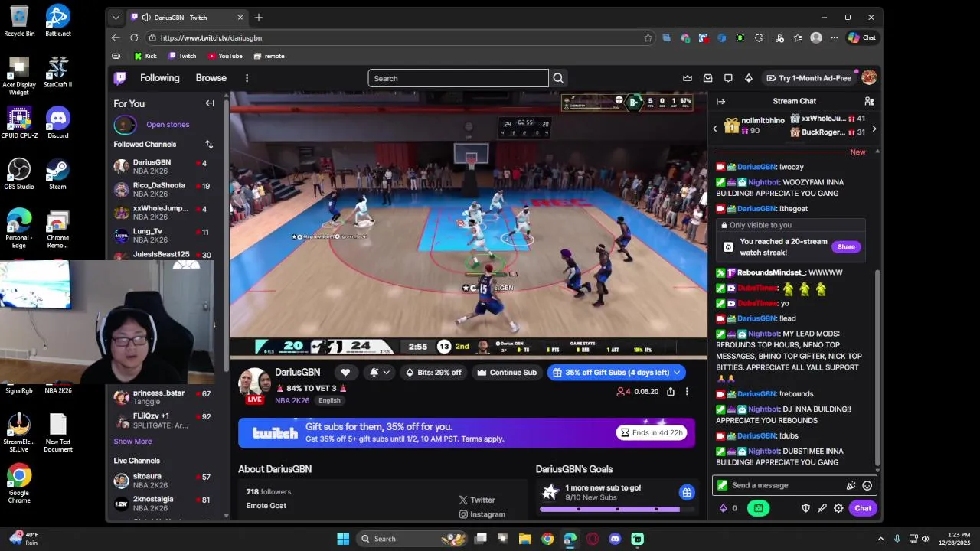The image size is (980, 551).
Task: Share the 20-stream watch streak
Action: coord(846,246)
